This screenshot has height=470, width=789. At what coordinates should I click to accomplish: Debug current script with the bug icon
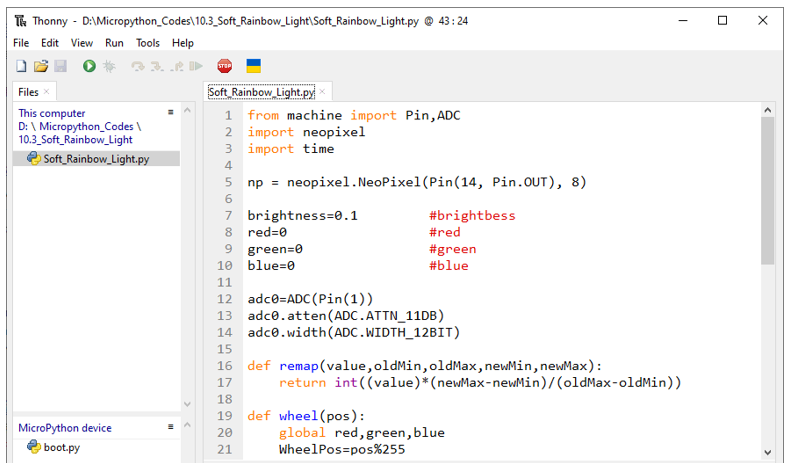coord(109,66)
